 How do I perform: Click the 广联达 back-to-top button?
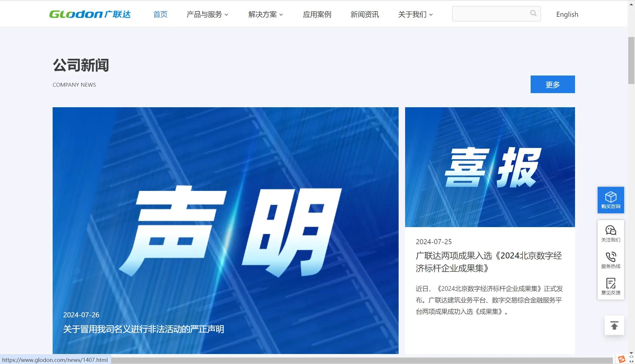614,326
